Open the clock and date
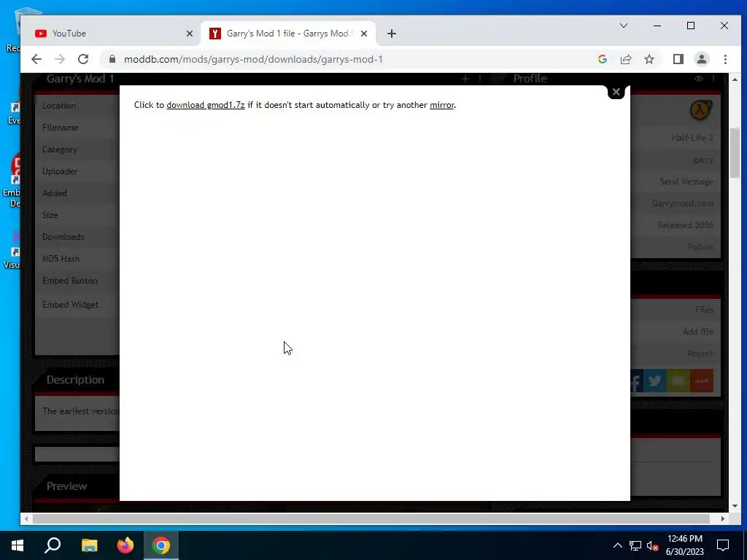 point(684,545)
